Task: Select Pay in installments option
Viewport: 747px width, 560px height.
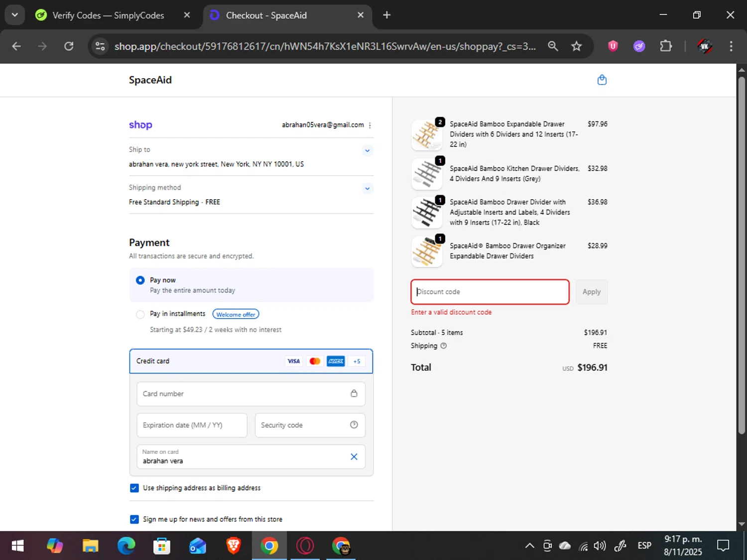Action: pyautogui.click(x=140, y=314)
